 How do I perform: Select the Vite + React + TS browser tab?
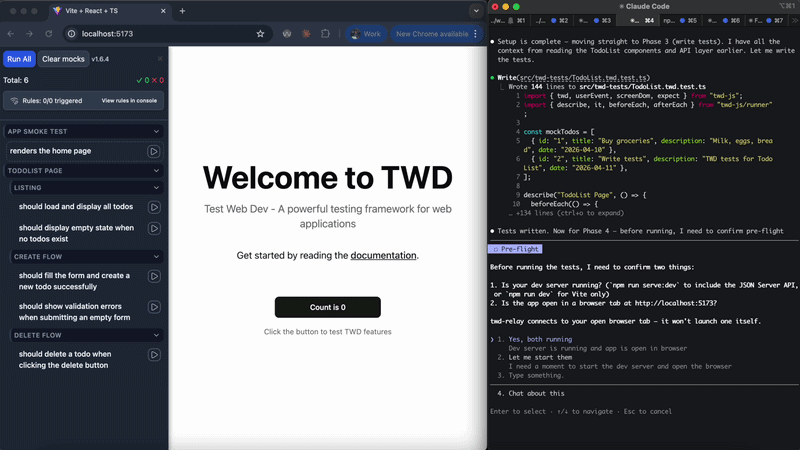pos(110,11)
